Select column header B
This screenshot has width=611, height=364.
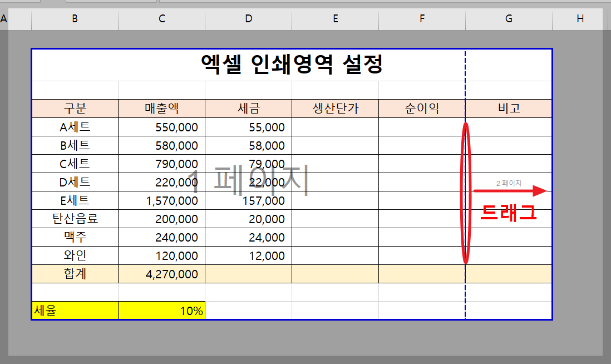(74, 18)
